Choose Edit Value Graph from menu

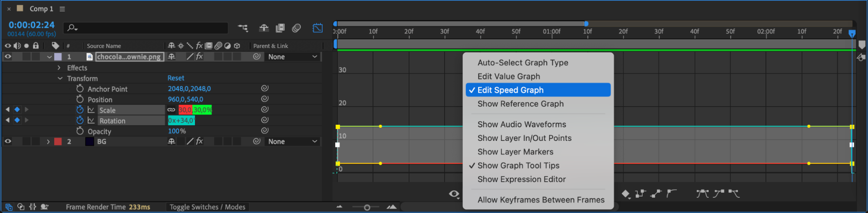(508, 77)
